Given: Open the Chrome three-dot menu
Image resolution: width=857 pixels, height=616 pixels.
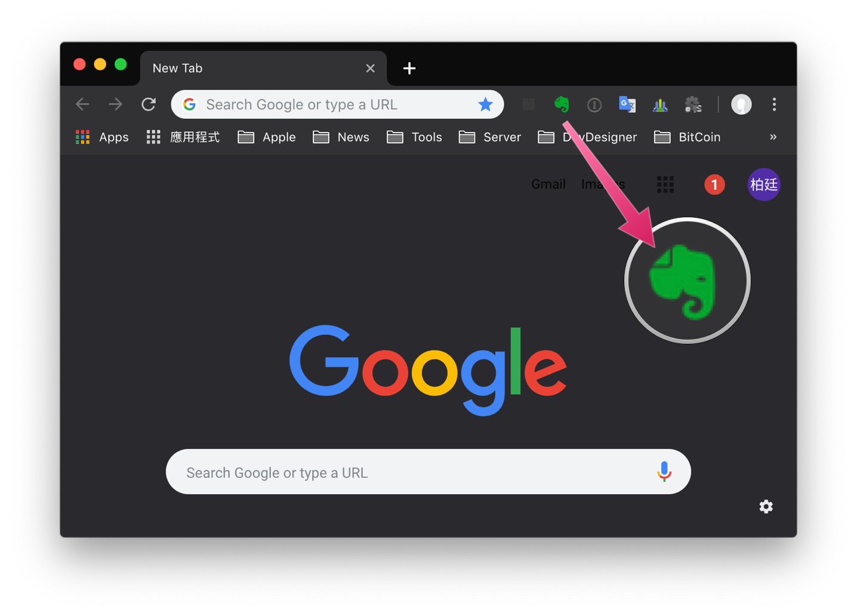Looking at the screenshot, I should tap(774, 104).
